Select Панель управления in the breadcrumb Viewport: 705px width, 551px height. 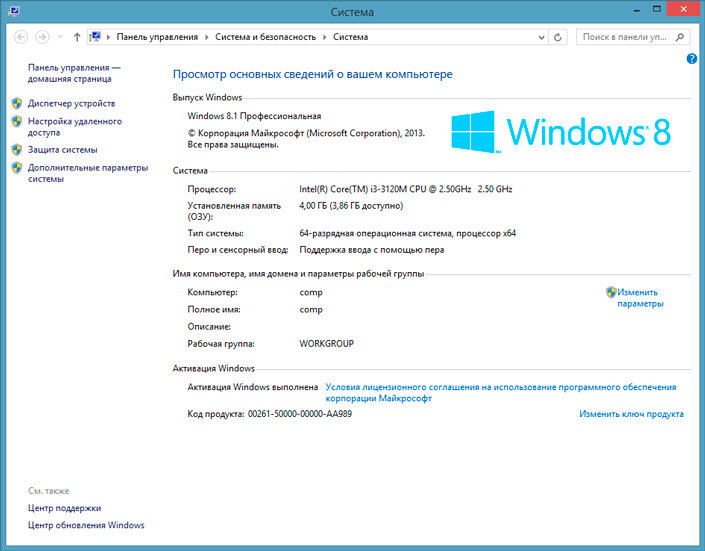157,37
